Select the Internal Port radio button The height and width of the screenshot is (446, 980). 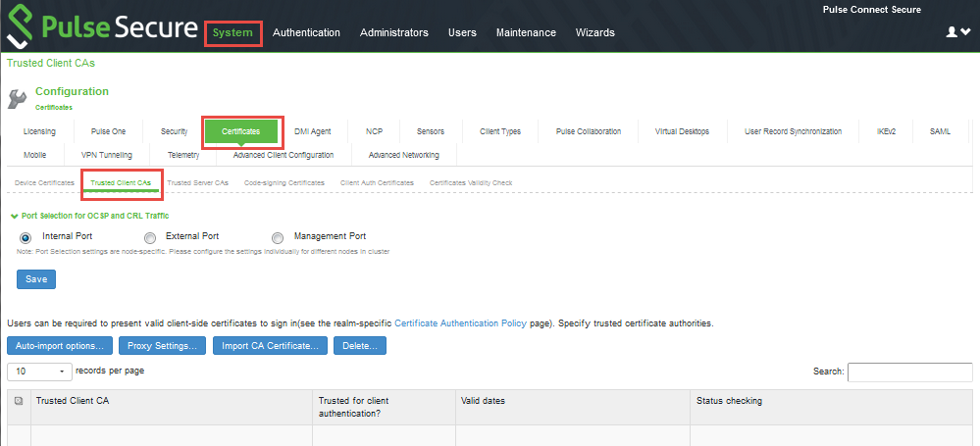[x=26, y=237]
